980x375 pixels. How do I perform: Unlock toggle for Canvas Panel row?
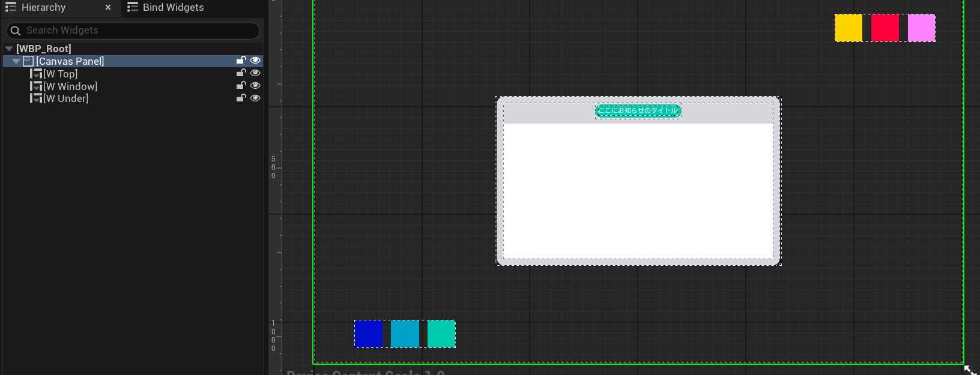coord(241,61)
